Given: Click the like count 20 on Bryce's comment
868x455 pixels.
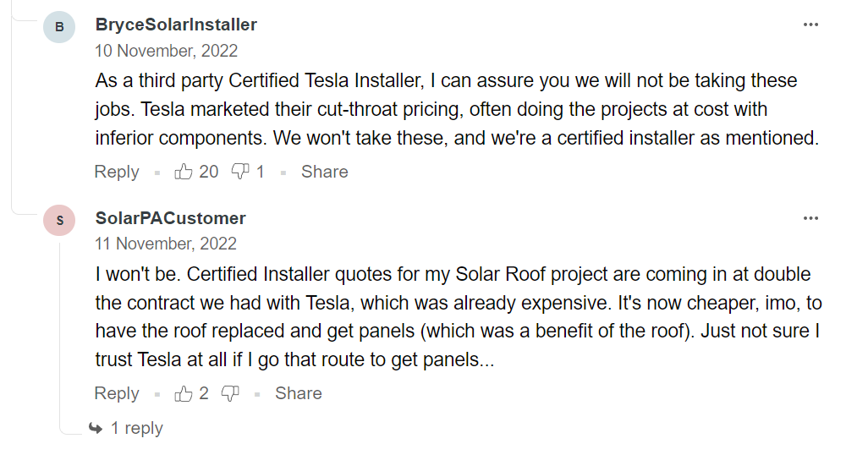Looking at the screenshot, I should [209, 173].
